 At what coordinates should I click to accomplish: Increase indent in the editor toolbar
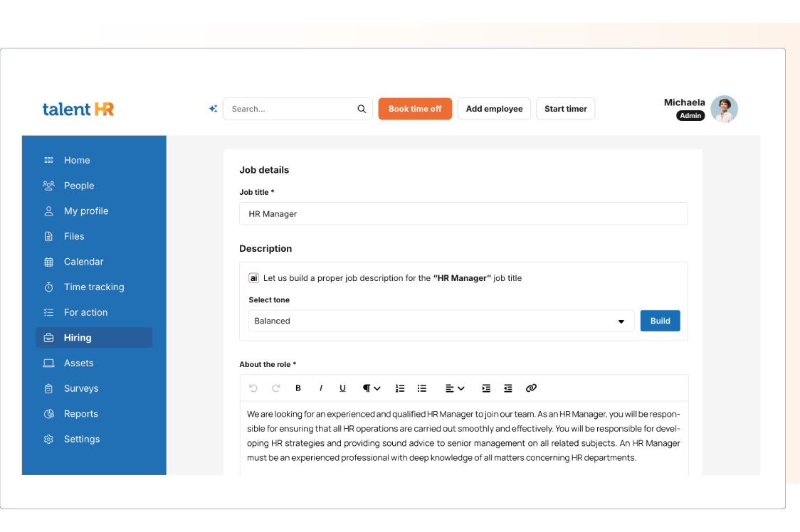486,388
